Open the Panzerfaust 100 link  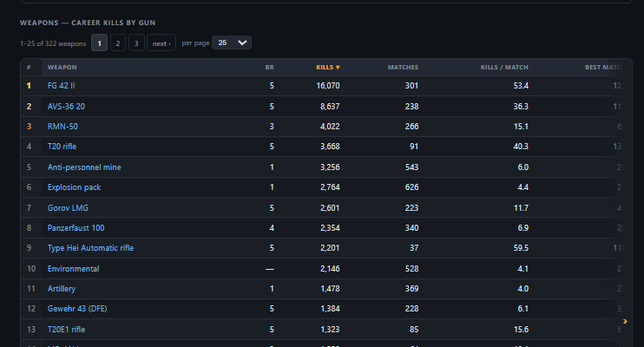tap(76, 228)
